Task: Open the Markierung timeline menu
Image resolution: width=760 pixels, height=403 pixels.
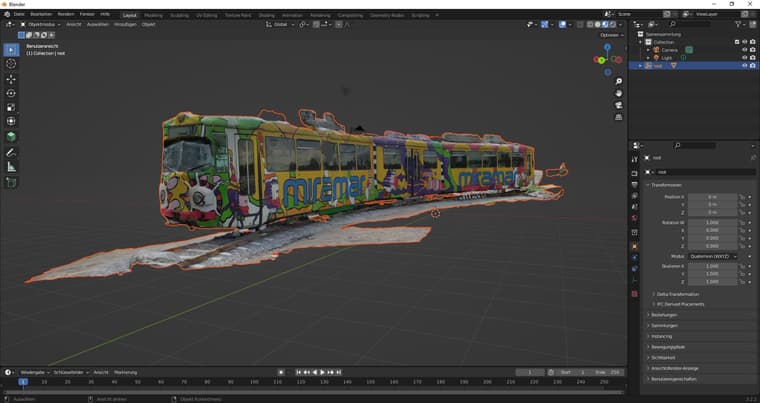Action: tap(126, 372)
